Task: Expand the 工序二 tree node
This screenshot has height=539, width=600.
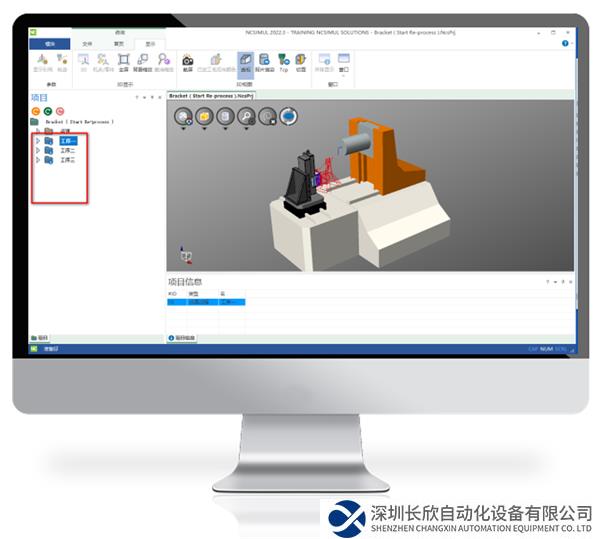Action: [x=38, y=150]
